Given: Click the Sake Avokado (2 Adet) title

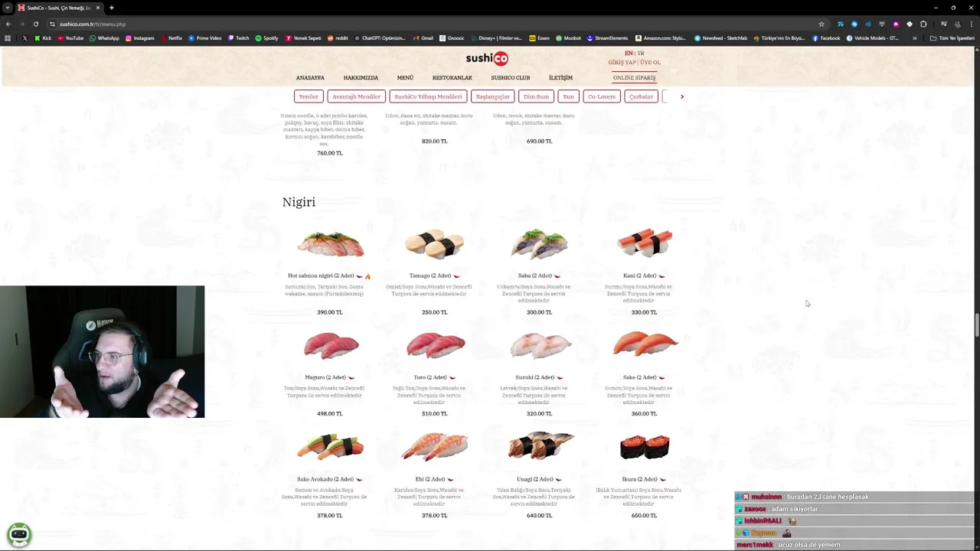Looking at the screenshot, I should tap(325, 479).
